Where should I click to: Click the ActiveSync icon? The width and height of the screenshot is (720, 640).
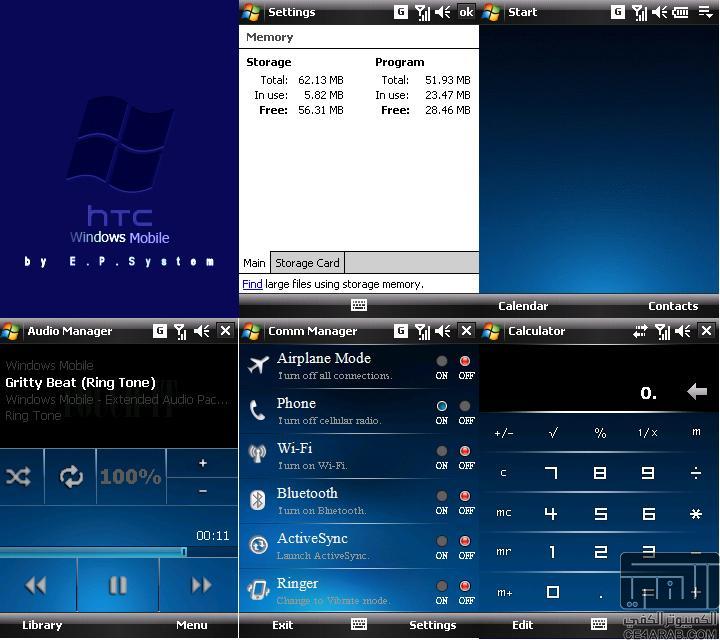[259, 545]
